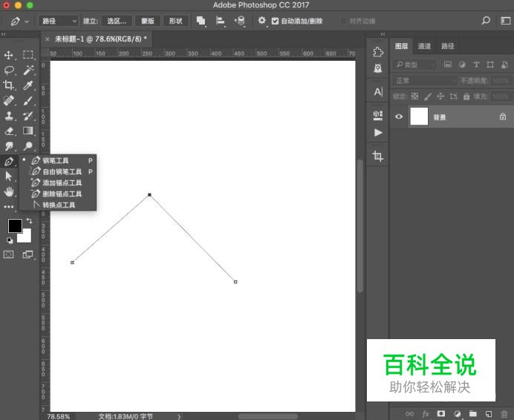Choose 添加锚点工具 from flyout menu

coord(58,183)
